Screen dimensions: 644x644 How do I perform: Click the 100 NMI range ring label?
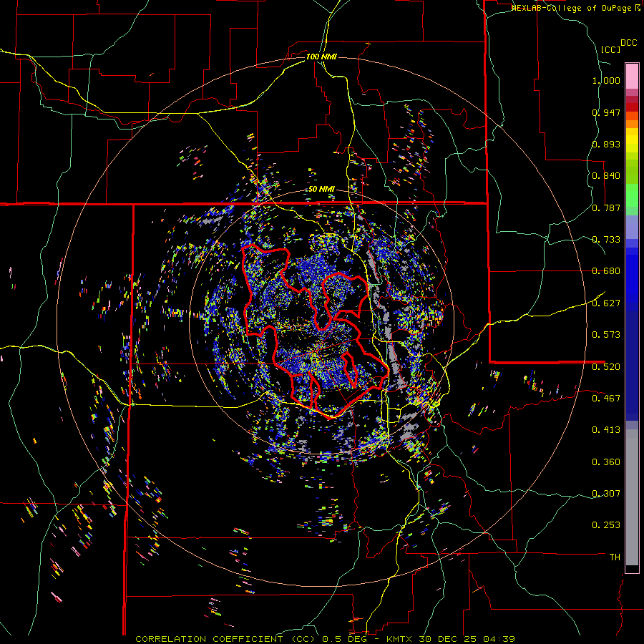(321, 57)
